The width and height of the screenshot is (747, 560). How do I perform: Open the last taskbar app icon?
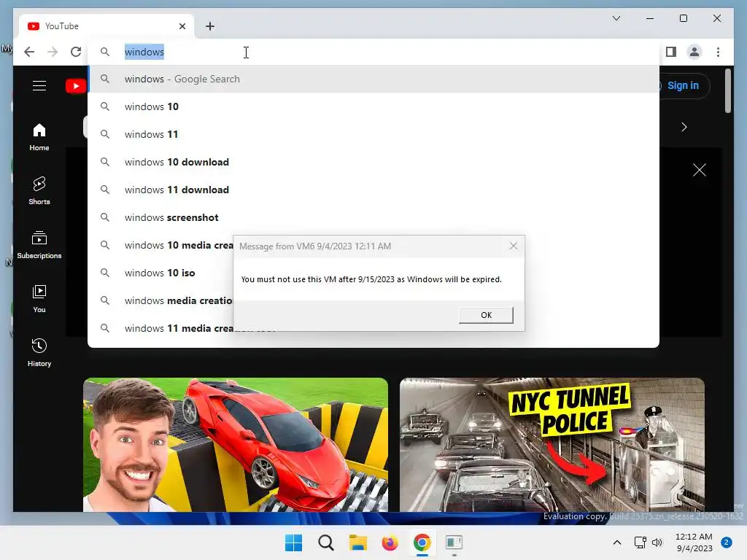(454, 542)
